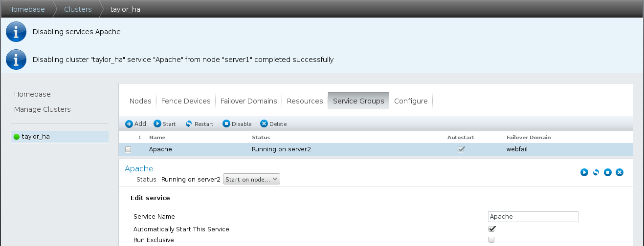Viewport: 644px width, 246px height.
Task: Enable the Run Exclusive checkbox
Action: [492, 240]
